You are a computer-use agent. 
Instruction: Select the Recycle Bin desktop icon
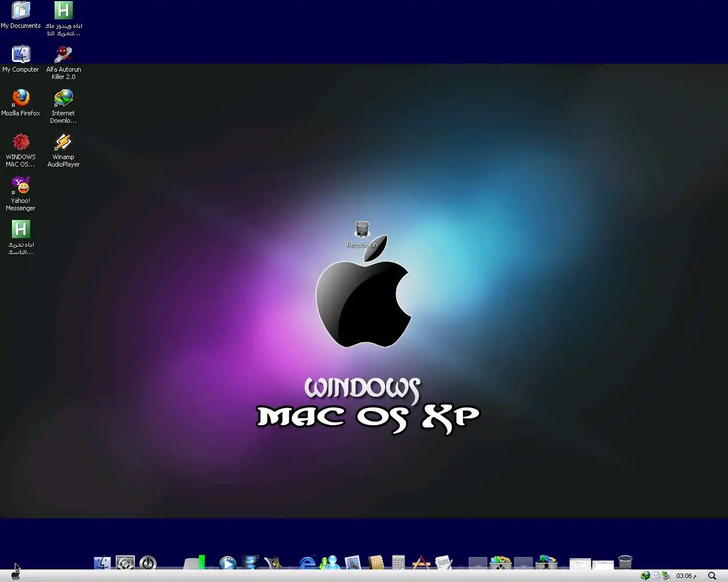pyautogui.click(x=362, y=235)
